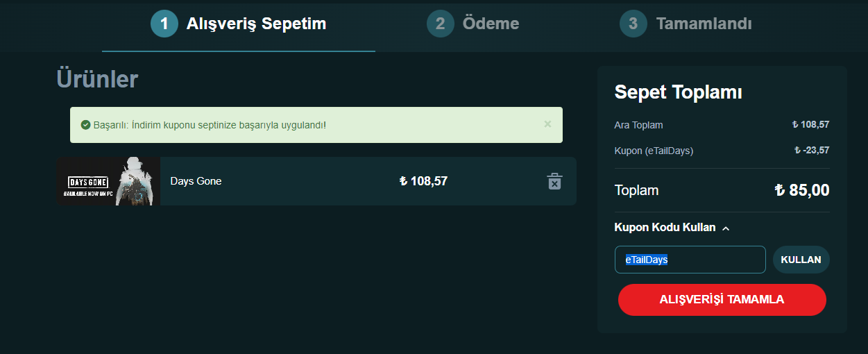
Task: Click the Kupon (eTailDays) discount line
Action: click(654, 151)
